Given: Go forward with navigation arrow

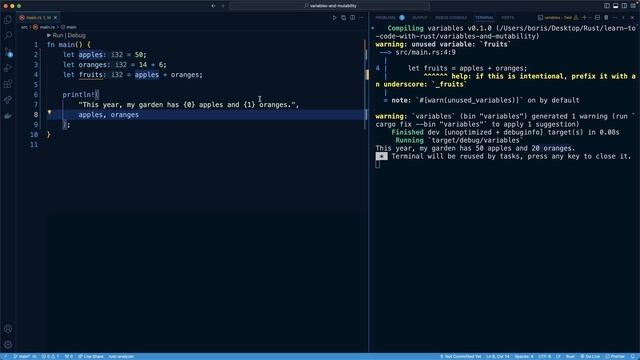Looking at the screenshot, I should tap(223, 6).
